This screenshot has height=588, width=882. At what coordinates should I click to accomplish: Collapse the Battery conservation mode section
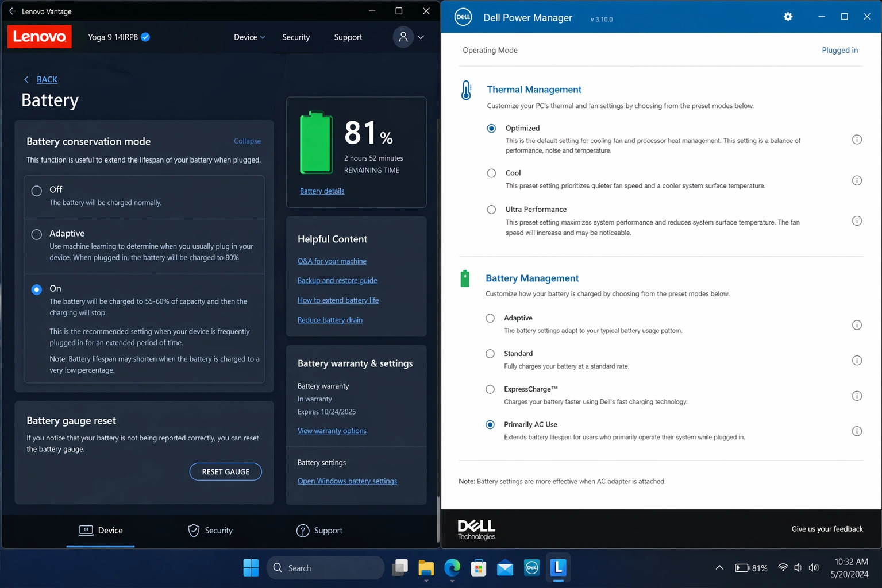pyautogui.click(x=247, y=141)
